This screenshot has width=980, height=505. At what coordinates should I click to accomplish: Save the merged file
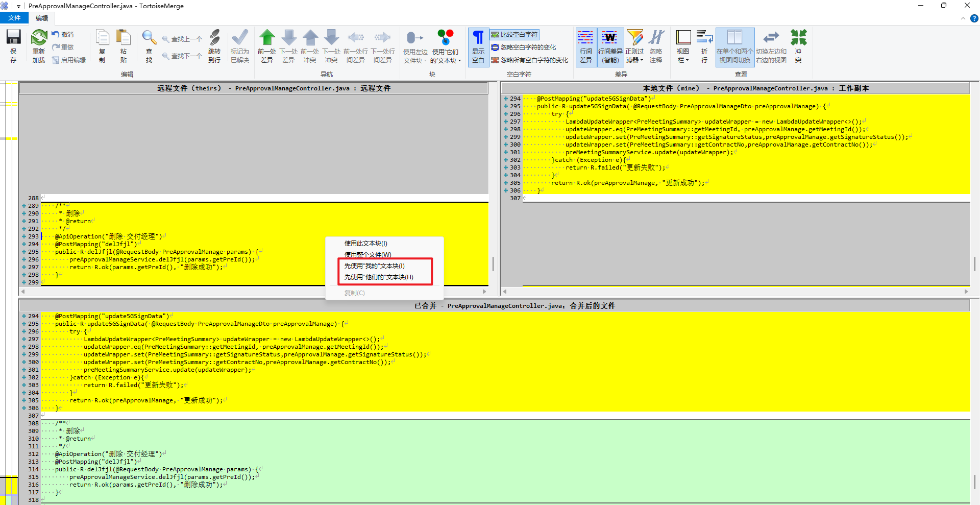(13, 46)
